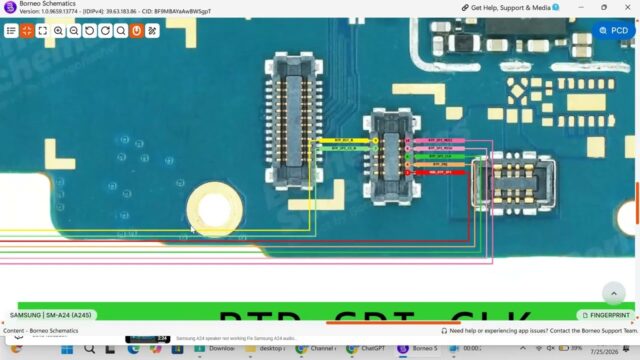Click the pink highlighted top signal label

pyautogui.click(x=440, y=140)
